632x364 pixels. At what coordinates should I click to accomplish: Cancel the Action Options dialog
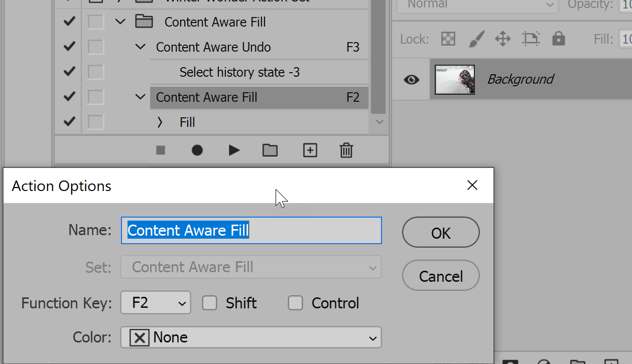point(441,276)
